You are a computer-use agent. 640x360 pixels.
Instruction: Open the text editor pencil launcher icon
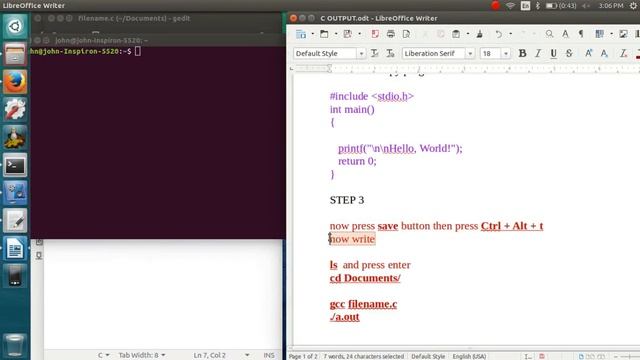click(15, 221)
